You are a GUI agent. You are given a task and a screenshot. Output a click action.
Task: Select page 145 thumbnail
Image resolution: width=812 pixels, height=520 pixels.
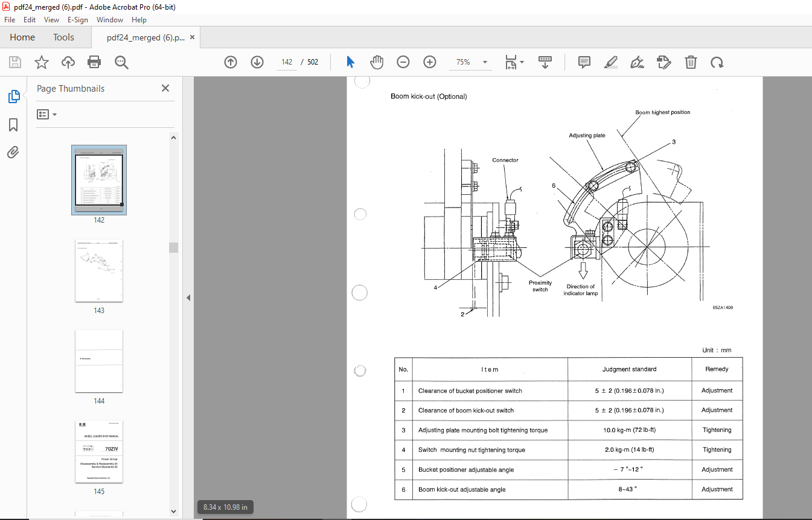pos(99,452)
